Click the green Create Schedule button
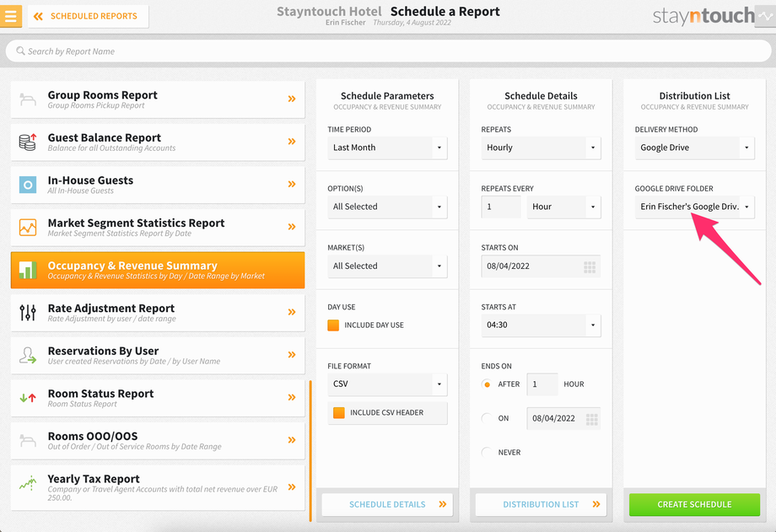This screenshot has height=532, width=776. (694, 504)
